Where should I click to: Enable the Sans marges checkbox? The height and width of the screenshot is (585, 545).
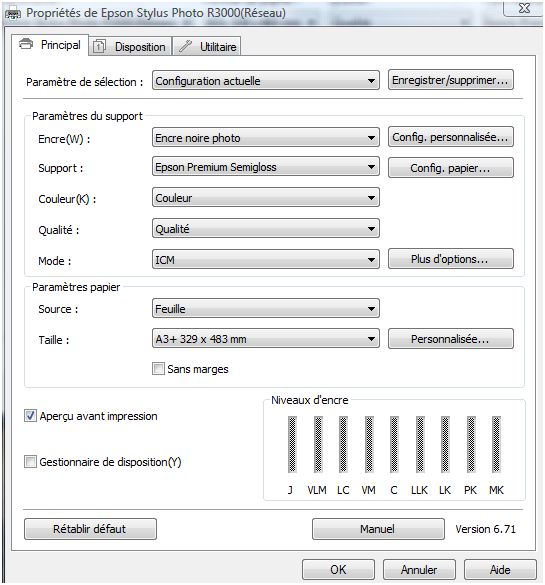(x=158, y=369)
